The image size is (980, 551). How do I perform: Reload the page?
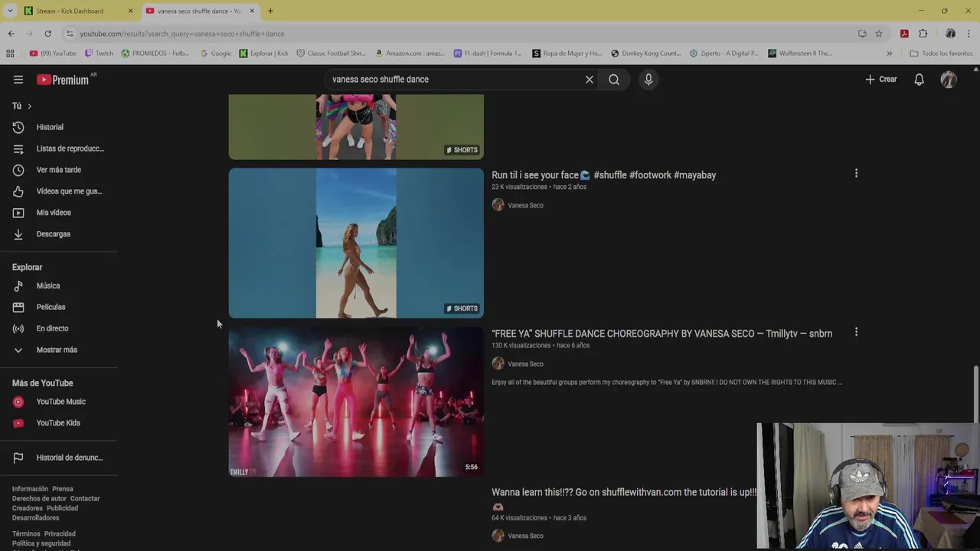[47, 34]
